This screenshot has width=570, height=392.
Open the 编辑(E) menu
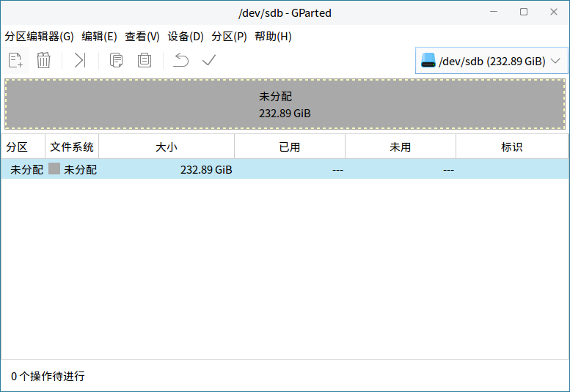point(99,37)
